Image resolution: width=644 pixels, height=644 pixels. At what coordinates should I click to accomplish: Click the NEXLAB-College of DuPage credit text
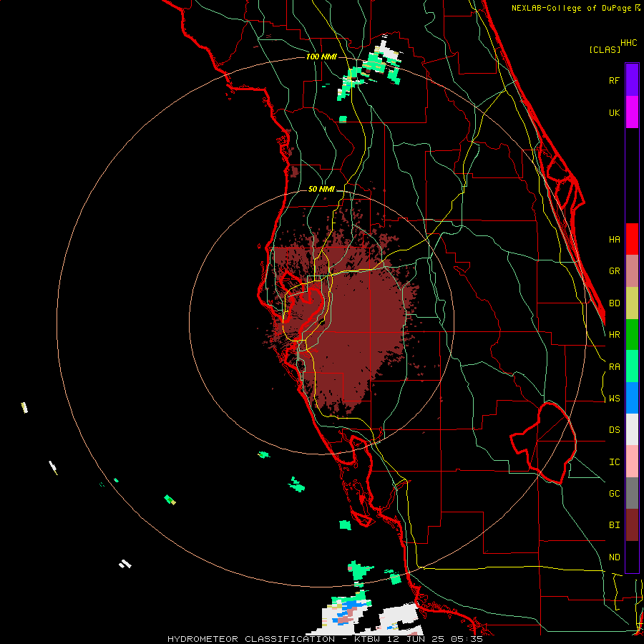click(575, 8)
